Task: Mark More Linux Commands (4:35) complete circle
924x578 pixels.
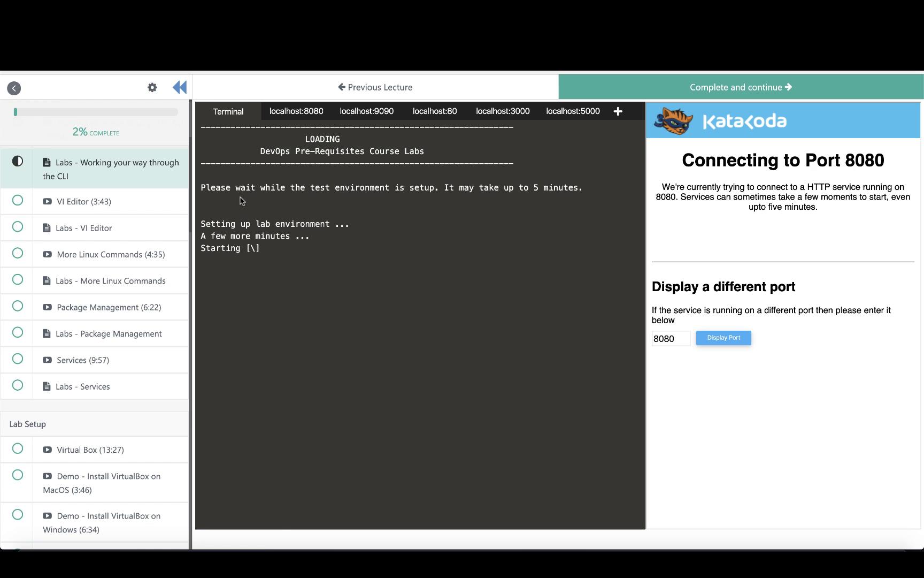Action: pos(18,253)
